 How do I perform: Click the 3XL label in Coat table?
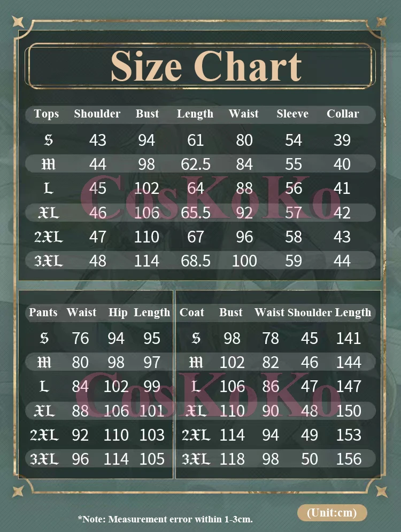click(196, 459)
